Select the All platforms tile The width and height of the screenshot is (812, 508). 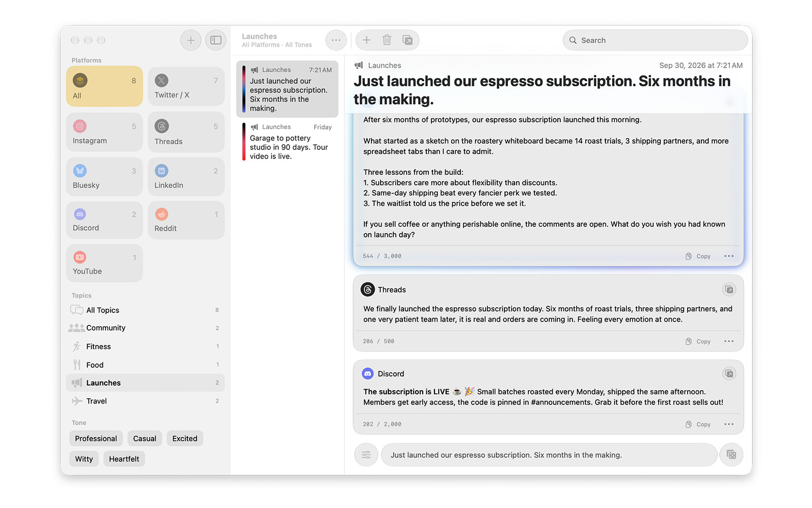pyautogui.click(x=105, y=86)
